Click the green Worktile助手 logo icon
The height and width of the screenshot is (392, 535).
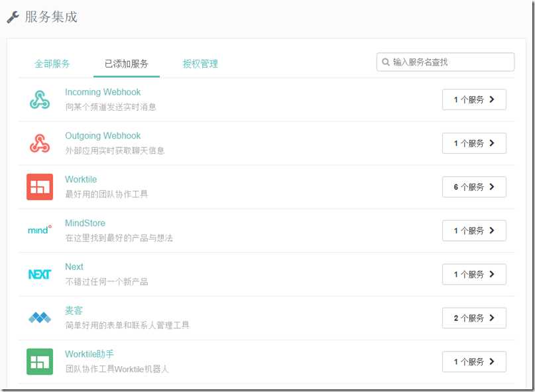click(40, 361)
